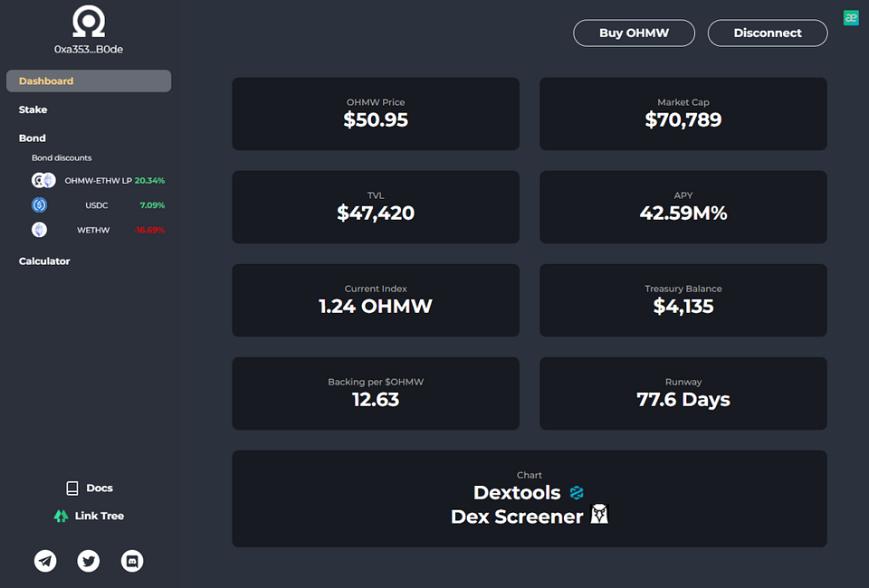Open the Calculator page
The width and height of the screenshot is (869, 588).
(44, 261)
